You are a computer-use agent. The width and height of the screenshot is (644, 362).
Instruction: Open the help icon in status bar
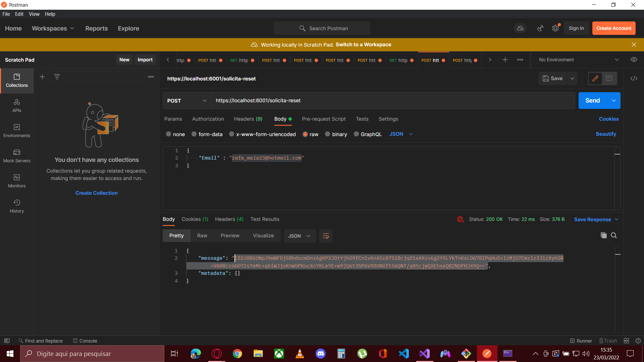pos(638,341)
